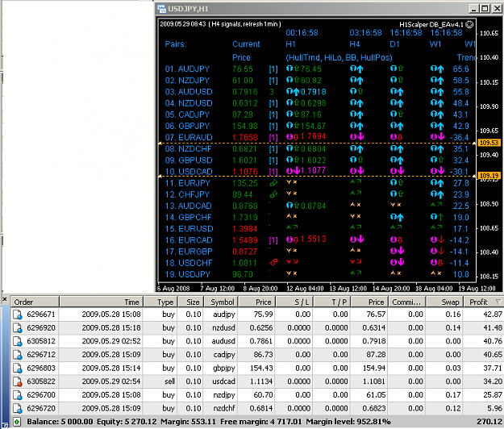Sort by the Commission column header

(x=406, y=302)
